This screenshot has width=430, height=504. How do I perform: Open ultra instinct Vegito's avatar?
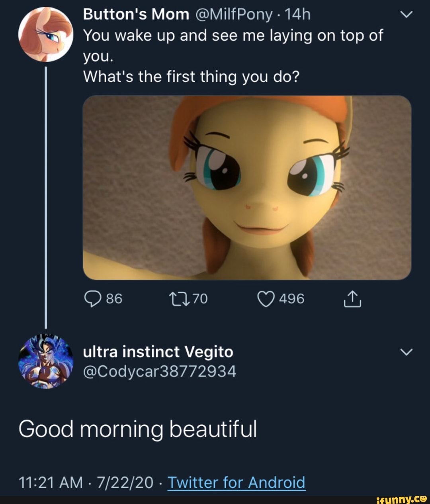click(x=46, y=361)
